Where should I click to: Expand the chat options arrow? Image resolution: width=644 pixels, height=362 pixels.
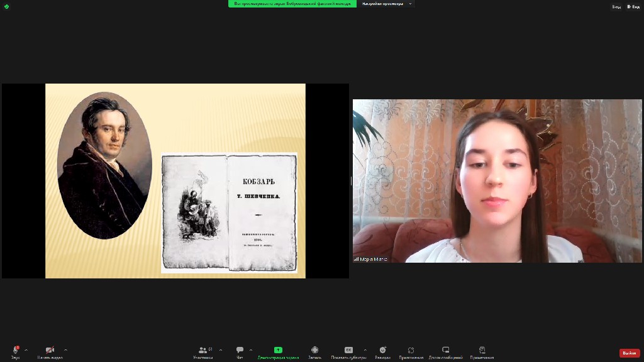point(251,350)
